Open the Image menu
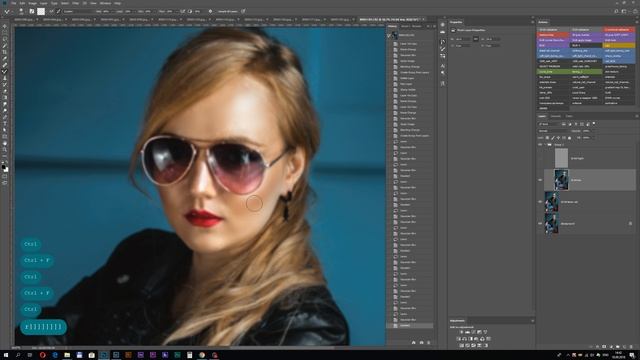The height and width of the screenshot is (360, 640). click(32, 3)
